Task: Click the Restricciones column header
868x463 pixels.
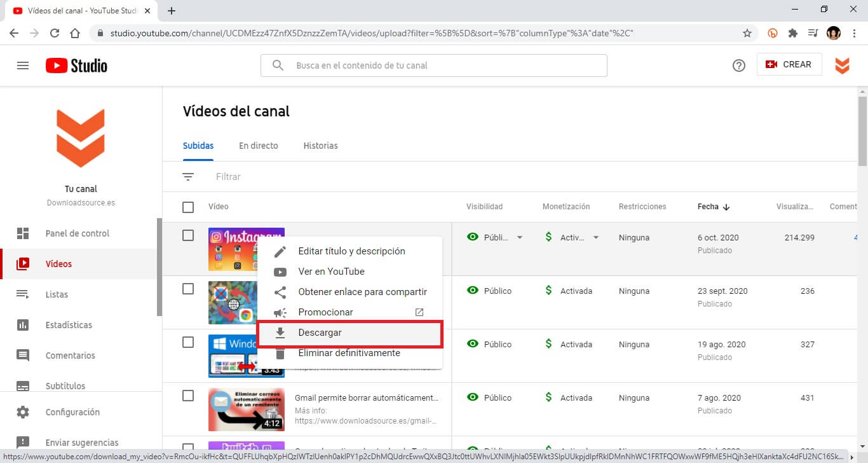Action: [642, 207]
